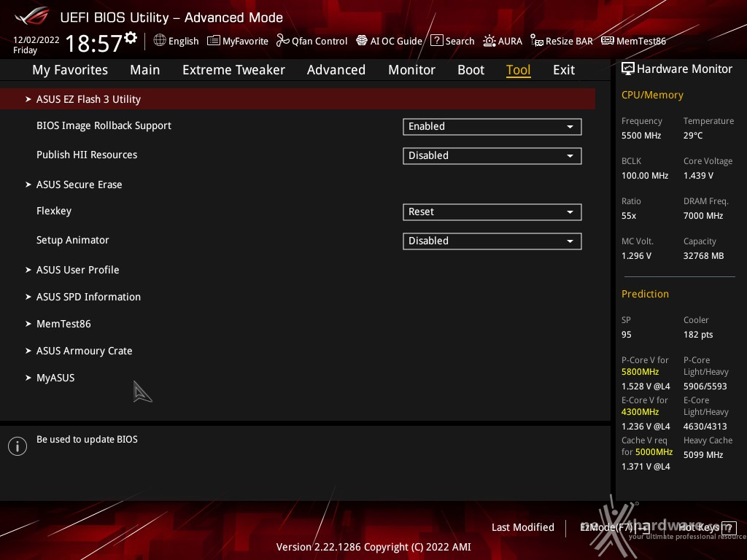Switch to Extreme Tweaker tab
Image resolution: width=747 pixels, height=560 pixels.
pyautogui.click(x=233, y=70)
